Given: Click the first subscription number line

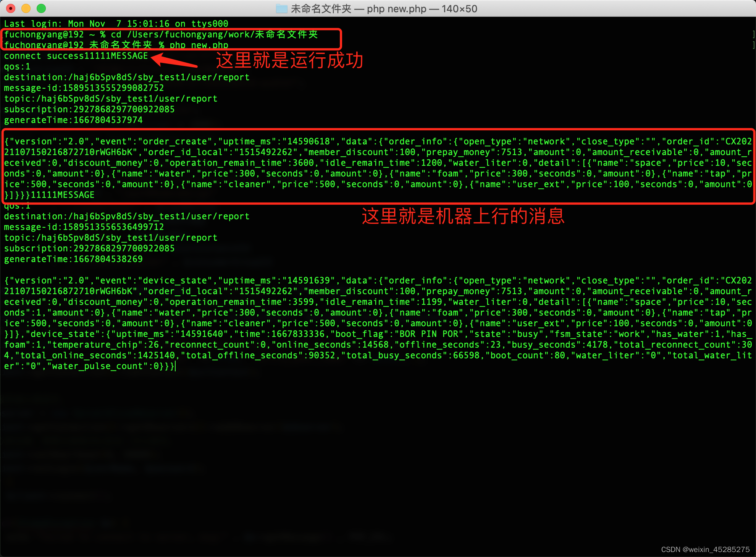Looking at the screenshot, I should (x=89, y=110).
